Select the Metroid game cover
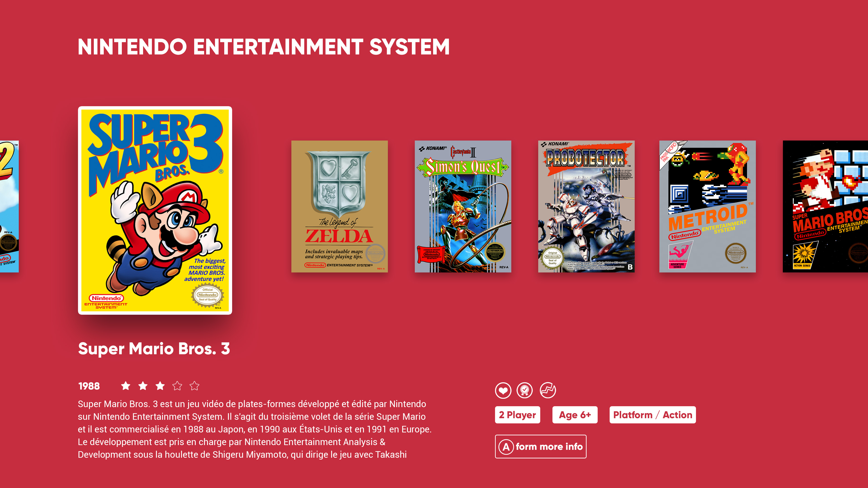Image resolution: width=868 pixels, height=488 pixels. click(708, 206)
